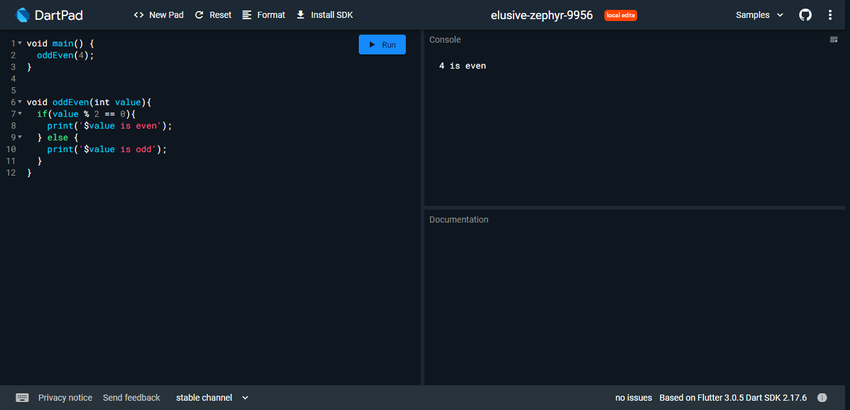Collapse the if block fold arrow on line 7

[20, 114]
